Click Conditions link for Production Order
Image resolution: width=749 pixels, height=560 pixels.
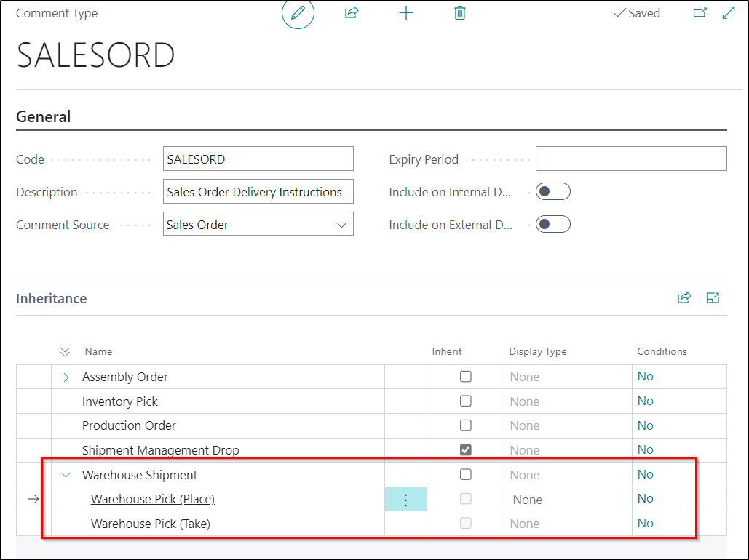[x=645, y=425]
